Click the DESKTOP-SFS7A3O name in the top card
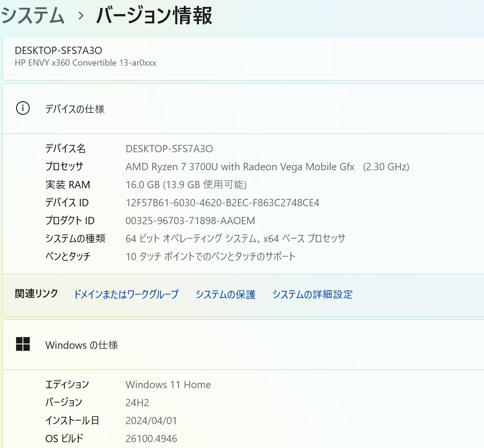Screen dimensions: 484x448 click(x=58, y=51)
